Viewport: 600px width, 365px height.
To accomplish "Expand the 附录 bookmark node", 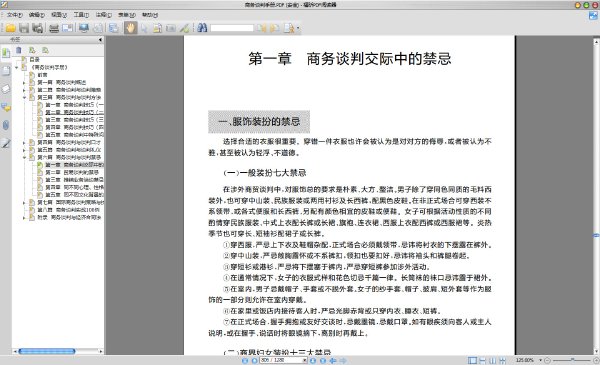I will 24,217.
